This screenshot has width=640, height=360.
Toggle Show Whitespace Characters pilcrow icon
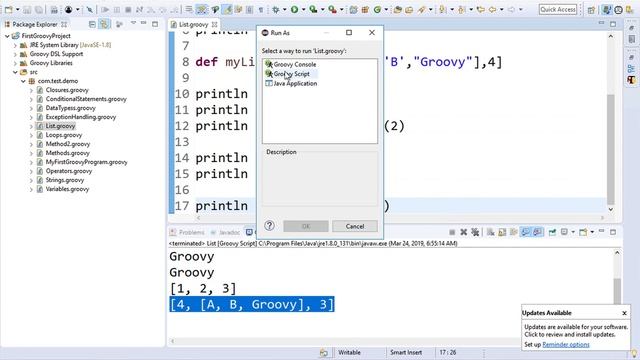[261, 9]
